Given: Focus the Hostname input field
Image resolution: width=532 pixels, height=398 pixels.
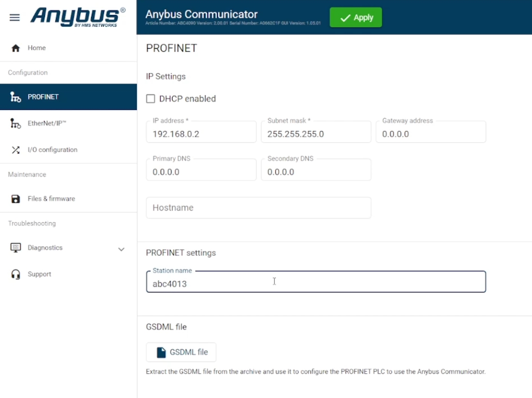Looking at the screenshot, I should coord(259,208).
